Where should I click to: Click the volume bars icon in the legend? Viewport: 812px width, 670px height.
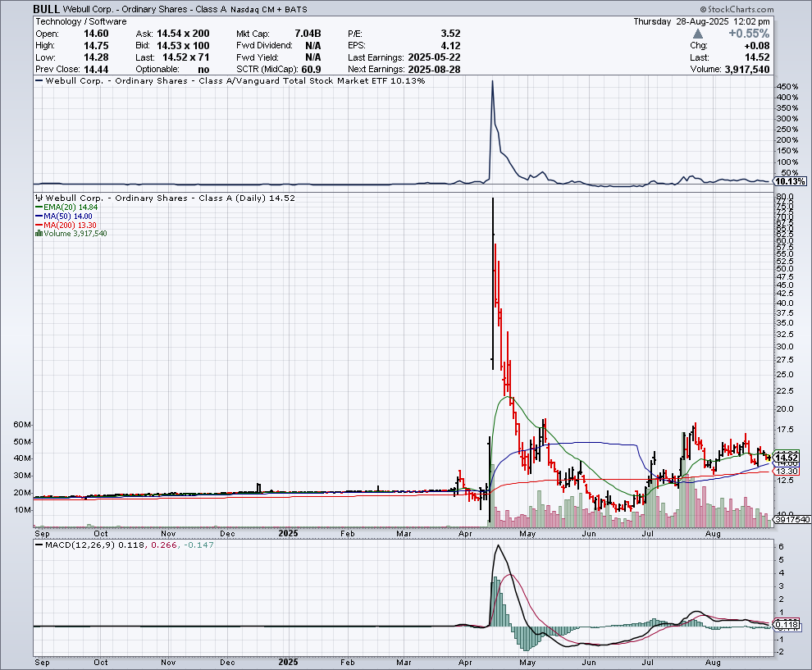click(x=38, y=234)
